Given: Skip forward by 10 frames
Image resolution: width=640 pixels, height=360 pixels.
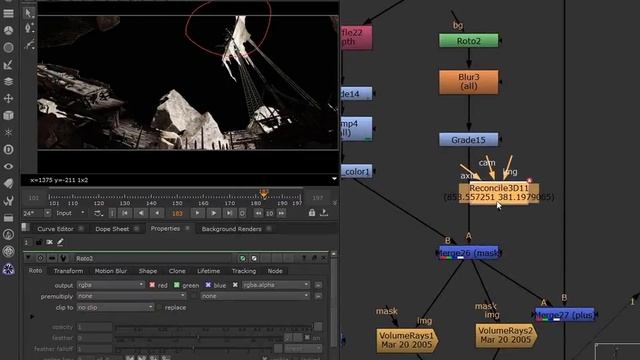Looking at the screenshot, I should pos(282,213).
